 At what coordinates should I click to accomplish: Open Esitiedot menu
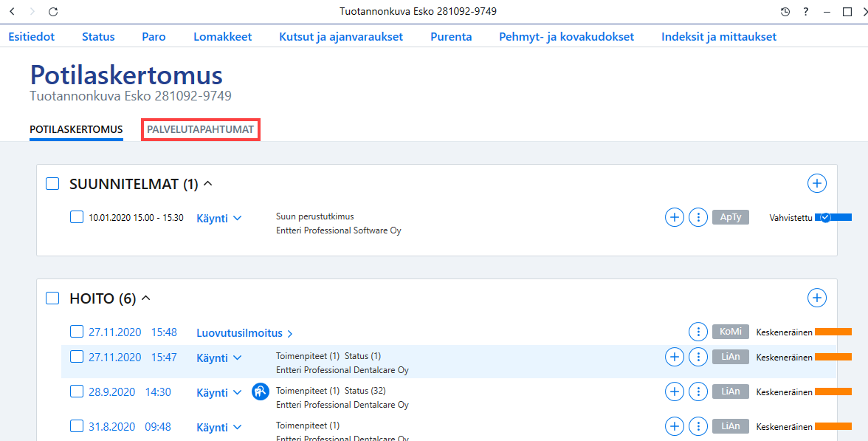[x=32, y=37]
